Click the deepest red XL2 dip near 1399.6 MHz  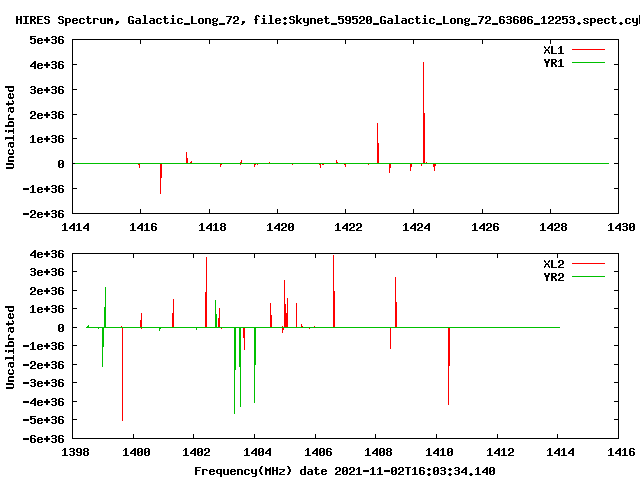point(122,373)
